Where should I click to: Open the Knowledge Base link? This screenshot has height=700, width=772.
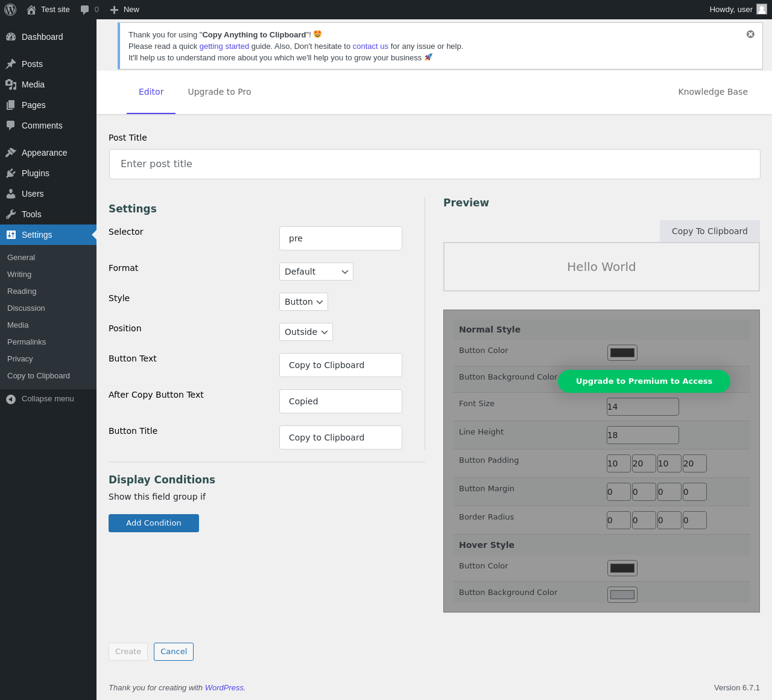tap(713, 92)
